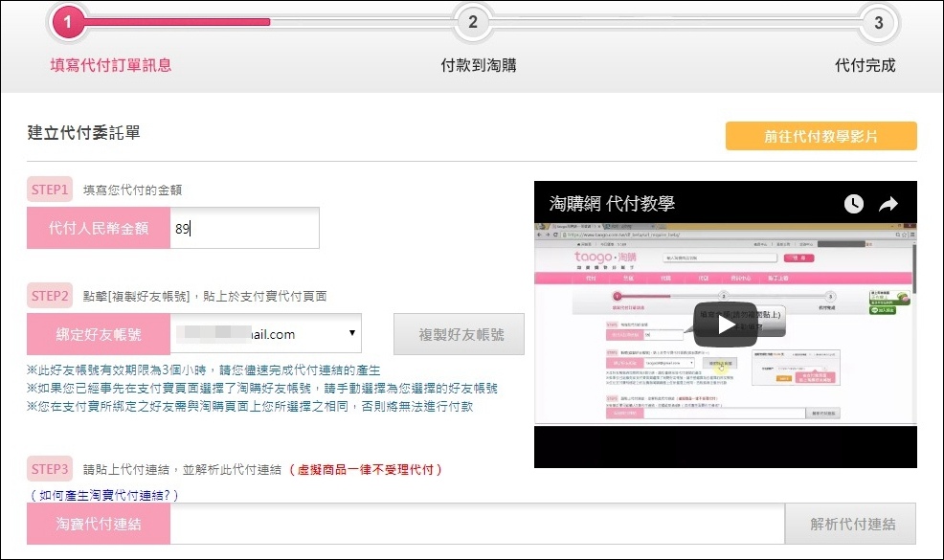Click the 解析代付連結 button
Screen dimensions: 944x560
(x=851, y=524)
